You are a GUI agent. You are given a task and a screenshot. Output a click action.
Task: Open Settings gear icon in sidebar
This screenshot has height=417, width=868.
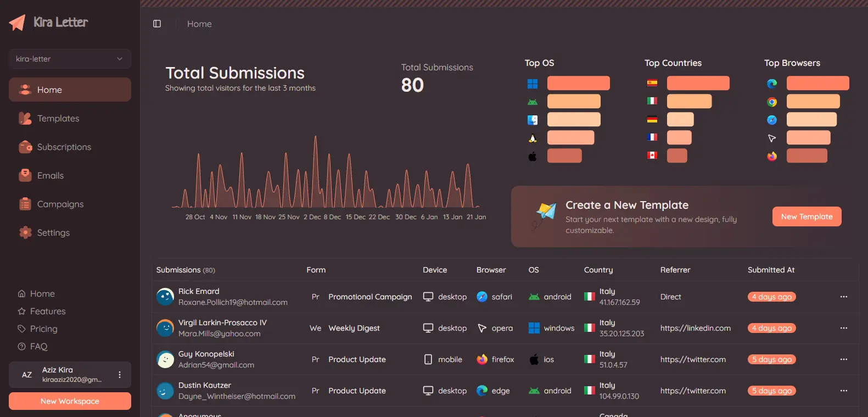(25, 232)
